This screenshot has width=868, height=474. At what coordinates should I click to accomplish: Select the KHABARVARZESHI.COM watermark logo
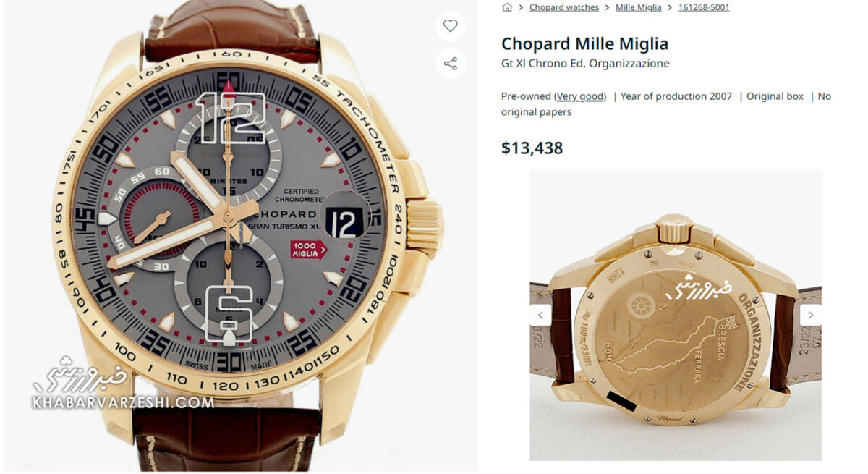point(123,384)
